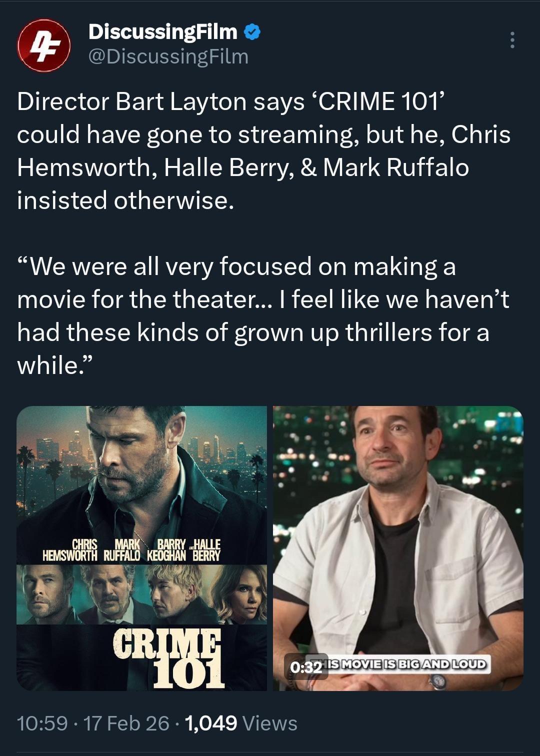Click the DiscussingFilm display name
Image resolution: width=540 pixels, height=756 pixels.
tap(162, 32)
